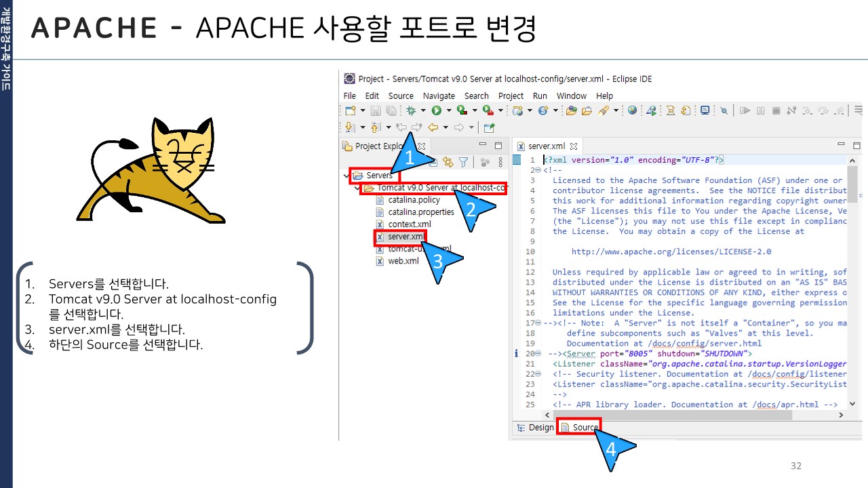This screenshot has width=868, height=488.
Task: Open Back history dropdown arrow
Action: [446, 127]
